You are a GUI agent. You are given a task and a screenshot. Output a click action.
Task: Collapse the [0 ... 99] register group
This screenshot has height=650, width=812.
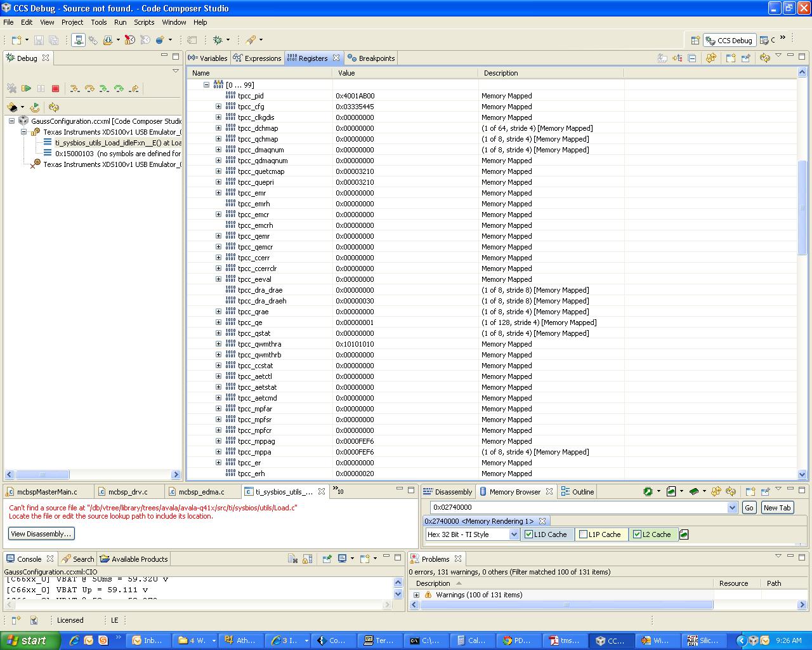click(x=207, y=84)
